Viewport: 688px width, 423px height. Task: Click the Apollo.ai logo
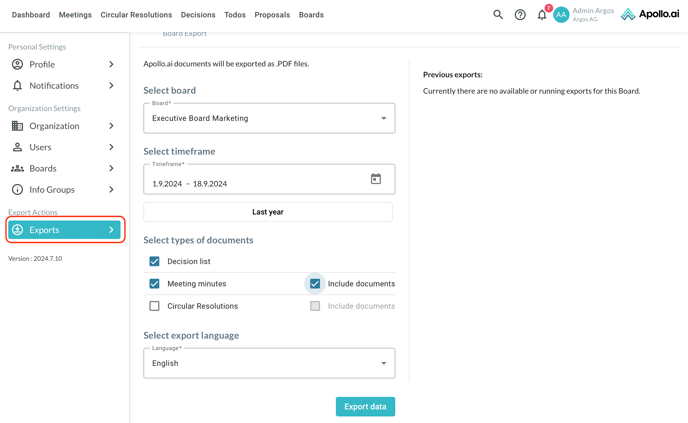pos(649,15)
